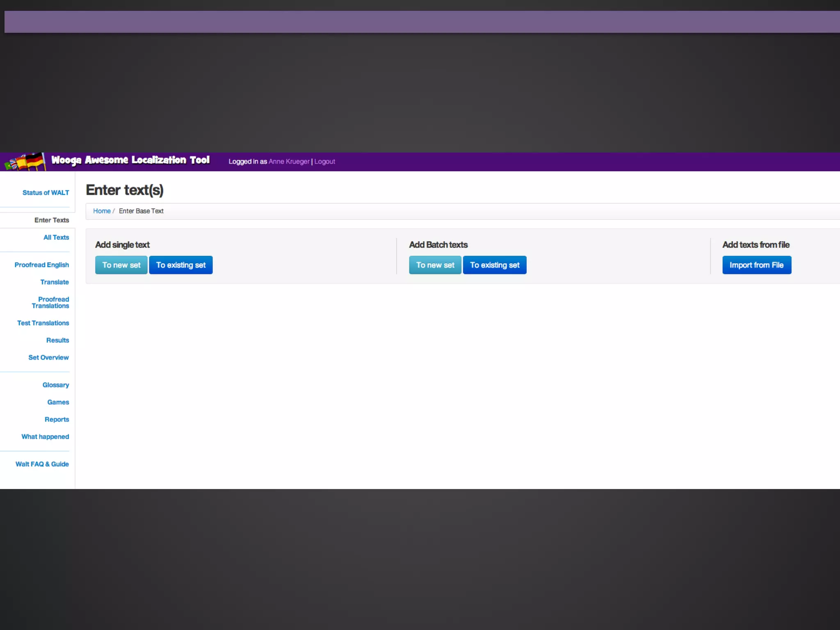This screenshot has width=840, height=630.
Task: Open Set Overview sidebar link
Action: pos(48,358)
